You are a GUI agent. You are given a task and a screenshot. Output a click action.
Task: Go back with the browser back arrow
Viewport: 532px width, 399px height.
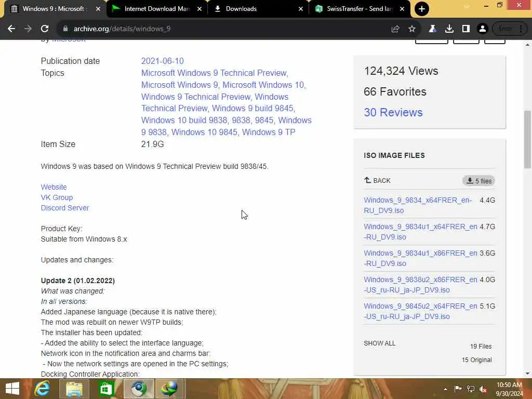tap(11, 29)
